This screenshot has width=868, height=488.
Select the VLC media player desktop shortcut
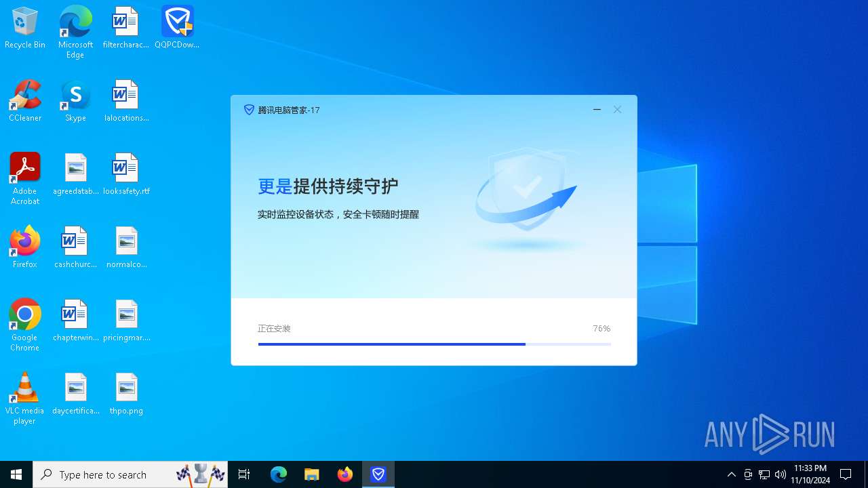pos(25,398)
